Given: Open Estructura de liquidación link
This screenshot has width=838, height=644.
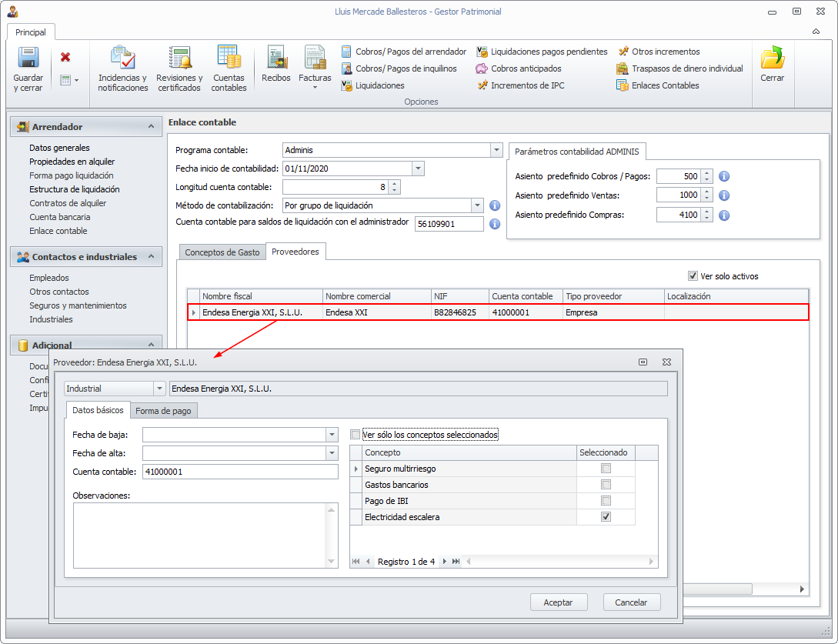Looking at the screenshot, I should [x=75, y=189].
